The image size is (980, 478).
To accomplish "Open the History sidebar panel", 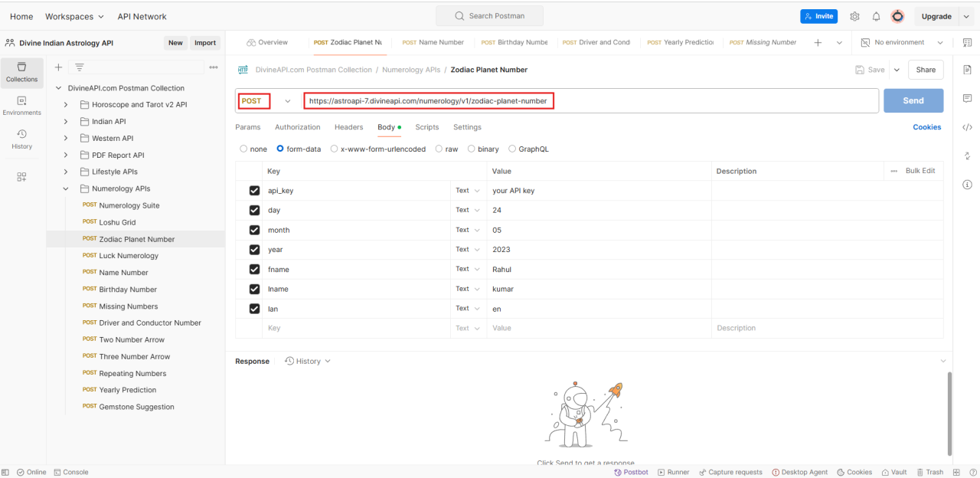I will click(21, 139).
